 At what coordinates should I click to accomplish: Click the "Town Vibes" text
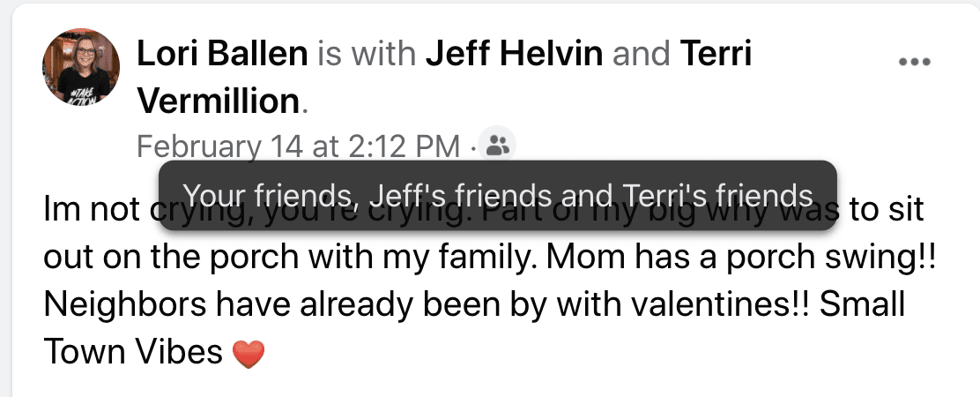point(133,352)
